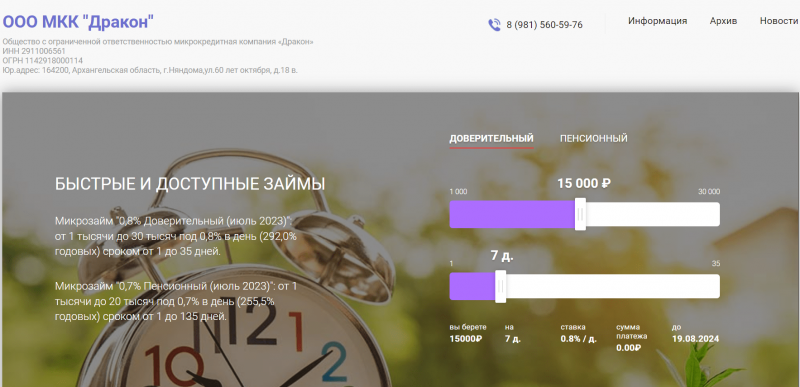Grab the loan term days slider handle
800x387 pixels.
point(501,287)
